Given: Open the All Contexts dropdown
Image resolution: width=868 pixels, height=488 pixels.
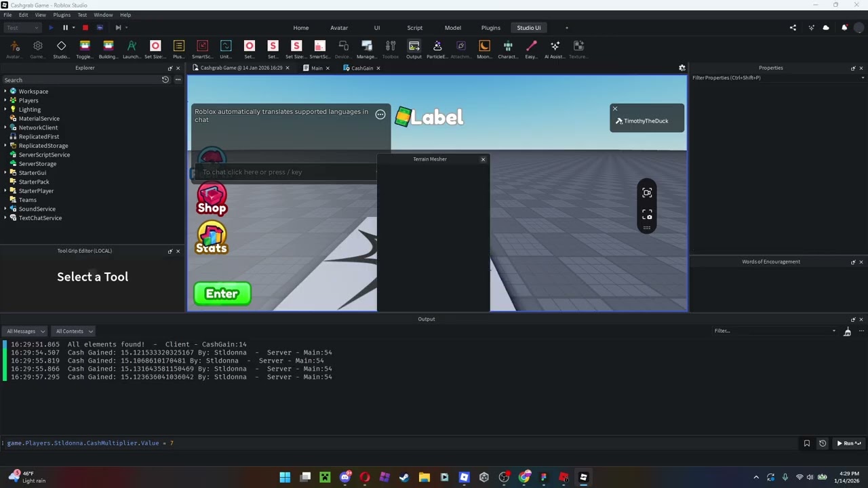Looking at the screenshot, I should (x=73, y=331).
